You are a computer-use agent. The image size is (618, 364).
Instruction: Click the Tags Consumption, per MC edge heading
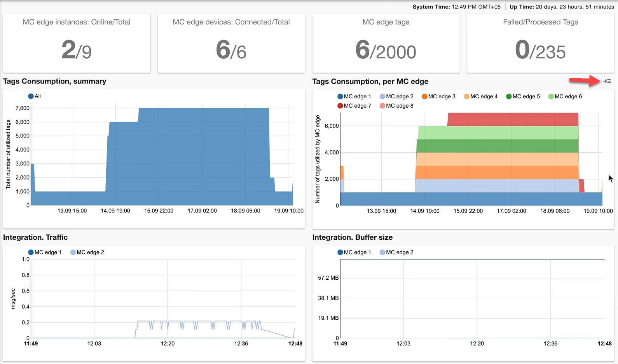370,82
